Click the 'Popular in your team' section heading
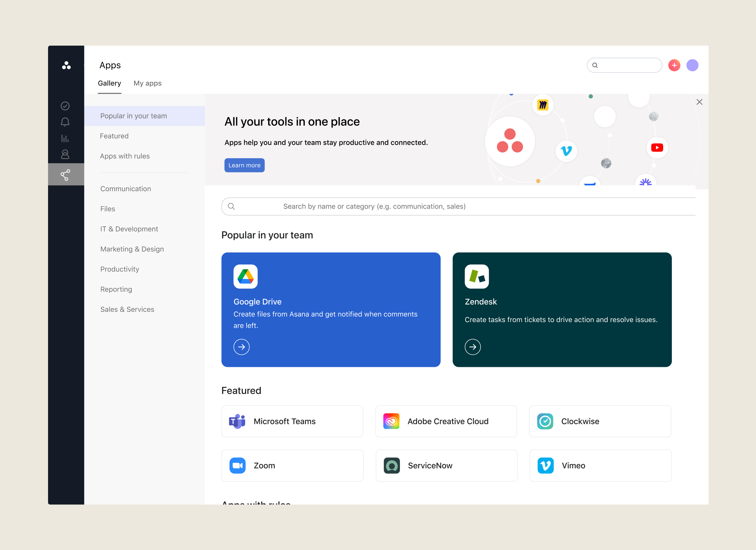 coord(267,235)
